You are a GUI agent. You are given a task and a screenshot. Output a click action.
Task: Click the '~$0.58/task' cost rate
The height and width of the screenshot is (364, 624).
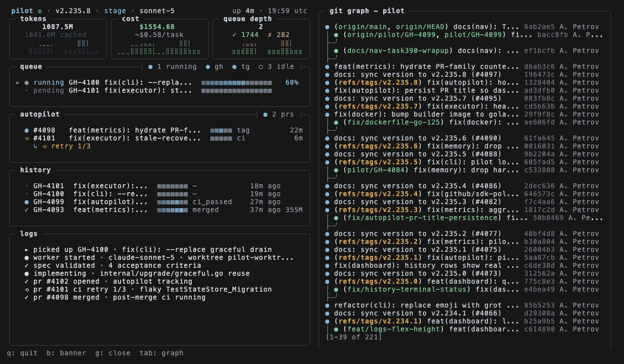[x=159, y=35]
